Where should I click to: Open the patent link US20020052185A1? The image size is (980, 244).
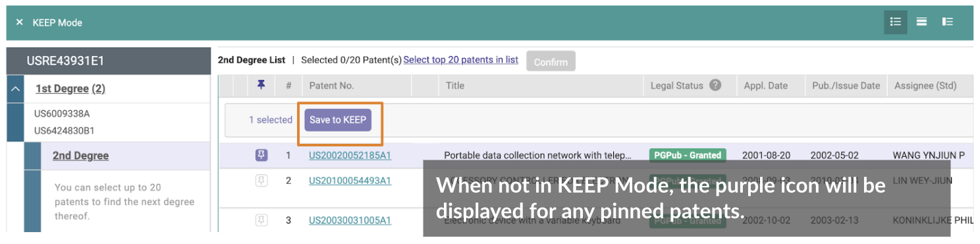tap(350, 156)
